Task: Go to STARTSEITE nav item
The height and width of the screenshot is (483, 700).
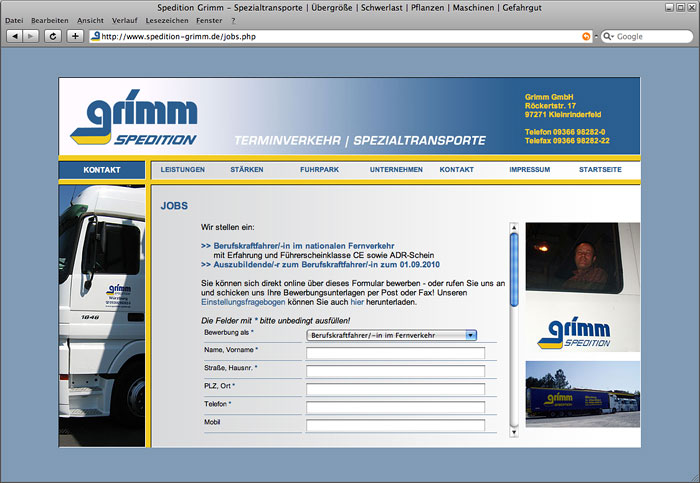Action: click(x=600, y=170)
